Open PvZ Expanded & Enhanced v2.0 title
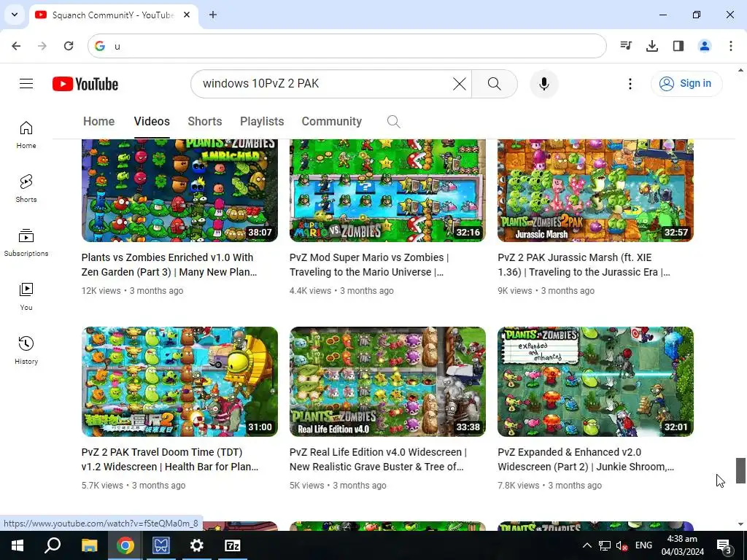 [x=586, y=459]
